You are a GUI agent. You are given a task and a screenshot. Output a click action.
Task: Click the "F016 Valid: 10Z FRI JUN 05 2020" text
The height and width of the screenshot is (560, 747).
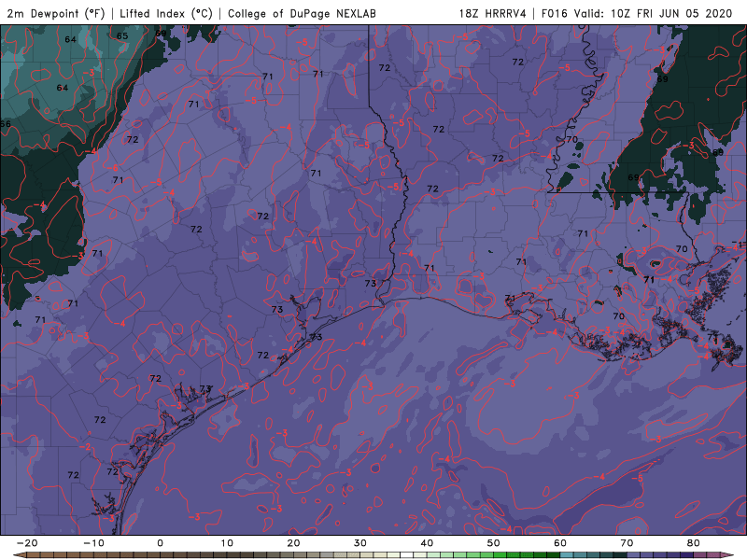[x=637, y=14]
